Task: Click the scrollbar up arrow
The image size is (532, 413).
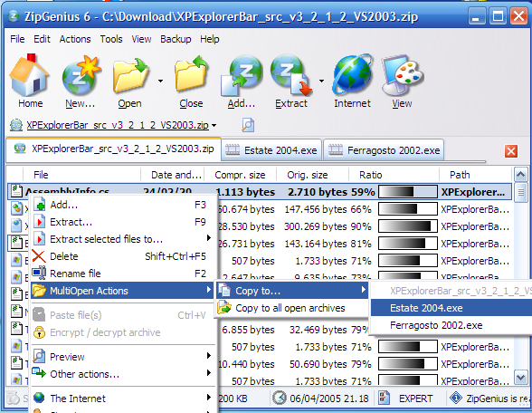Action: [521, 175]
